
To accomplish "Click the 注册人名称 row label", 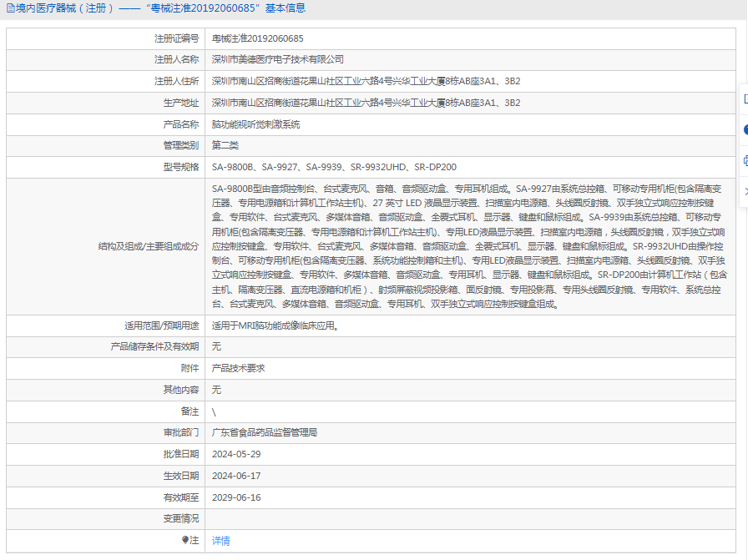I will pos(176,59).
